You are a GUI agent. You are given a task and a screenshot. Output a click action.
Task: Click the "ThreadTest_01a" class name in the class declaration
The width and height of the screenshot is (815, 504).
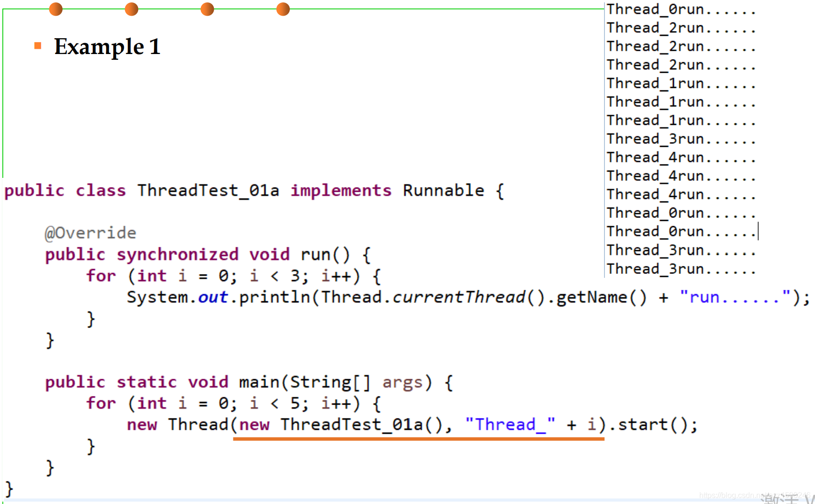[x=208, y=191]
